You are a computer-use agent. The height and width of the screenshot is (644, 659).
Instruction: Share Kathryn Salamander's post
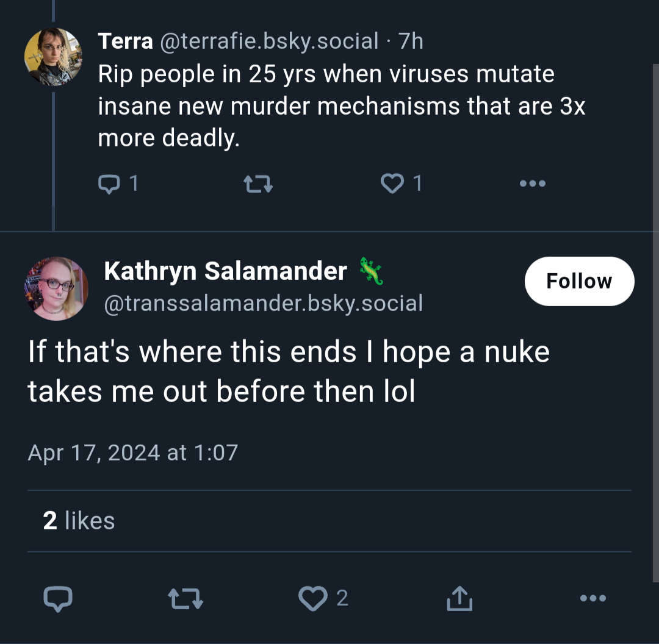click(459, 598)
